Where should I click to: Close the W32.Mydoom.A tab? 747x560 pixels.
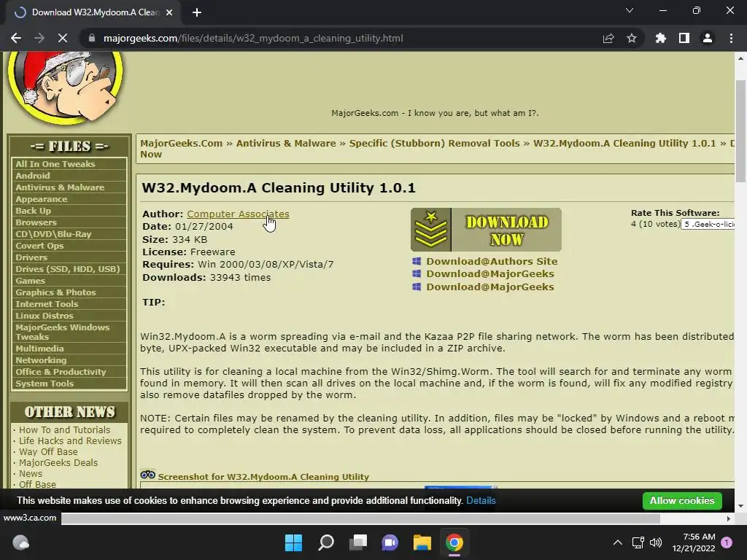coord(169,12)
